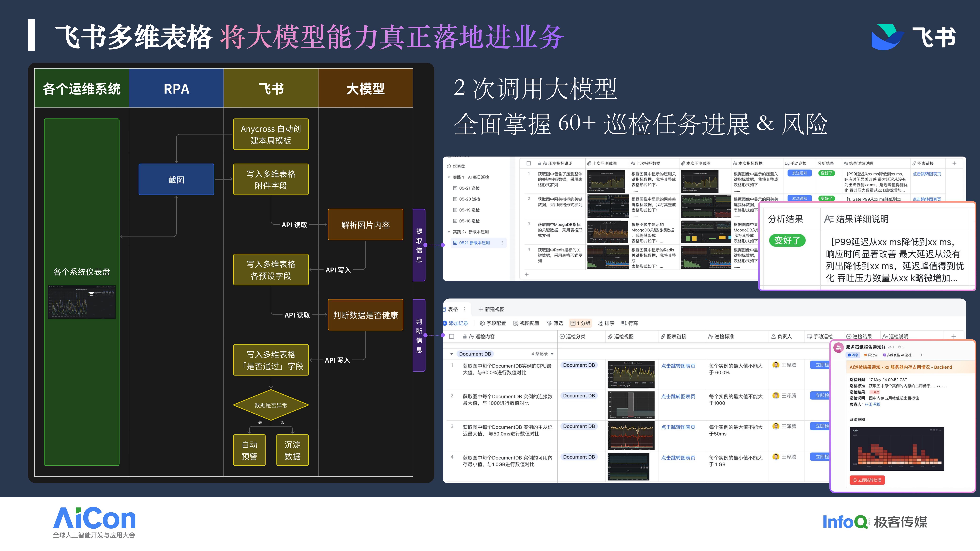The image size is (980, 551).
Task: Switch to the 消息 chat tab
Action: pyautogui.click(x=853, y=355)
